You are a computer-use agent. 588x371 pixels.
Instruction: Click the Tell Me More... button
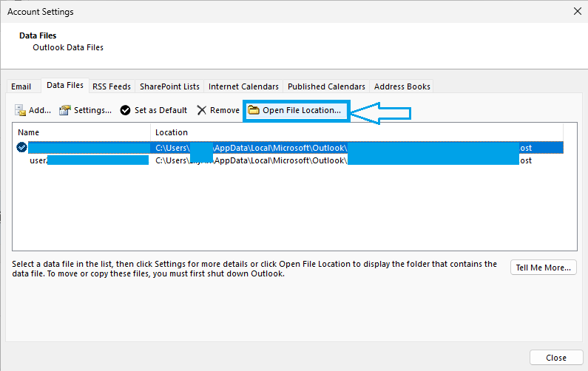544,268
